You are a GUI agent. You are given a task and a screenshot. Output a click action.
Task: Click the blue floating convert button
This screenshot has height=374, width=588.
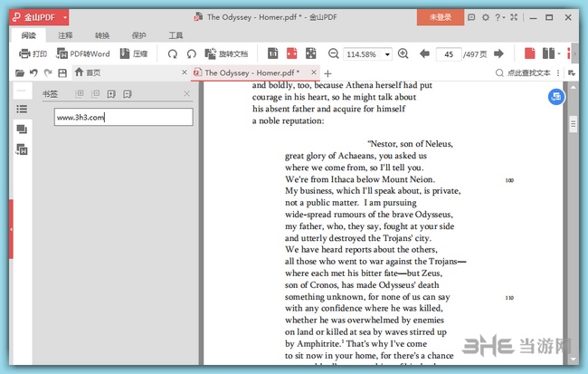click(556, 97)
